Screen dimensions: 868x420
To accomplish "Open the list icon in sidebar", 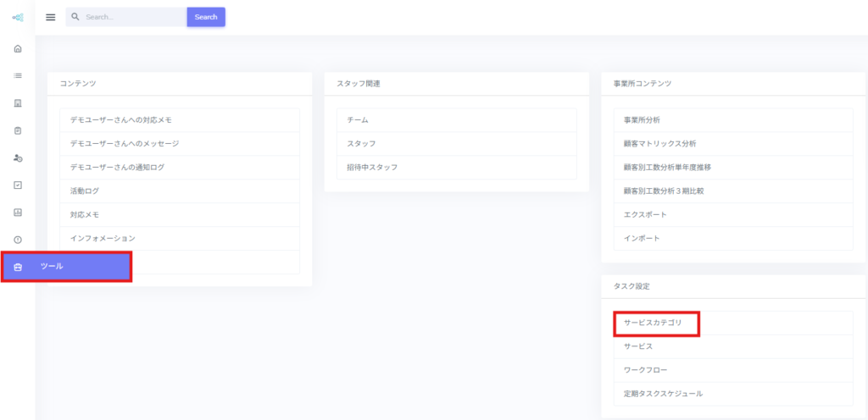I will click(18, 75).
